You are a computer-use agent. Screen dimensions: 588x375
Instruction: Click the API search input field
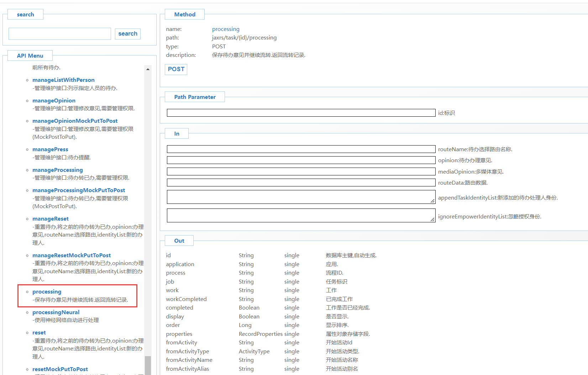point(60,34)
